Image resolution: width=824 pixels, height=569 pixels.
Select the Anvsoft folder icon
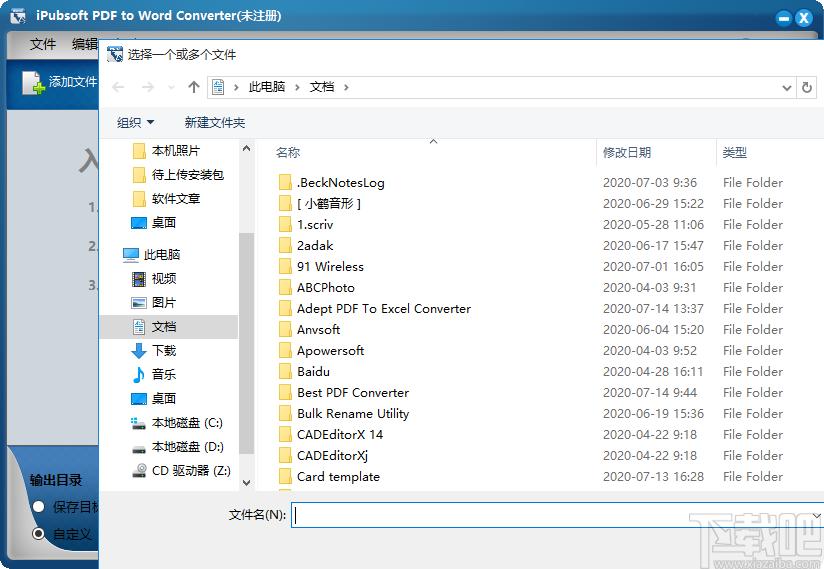[285, 330]
